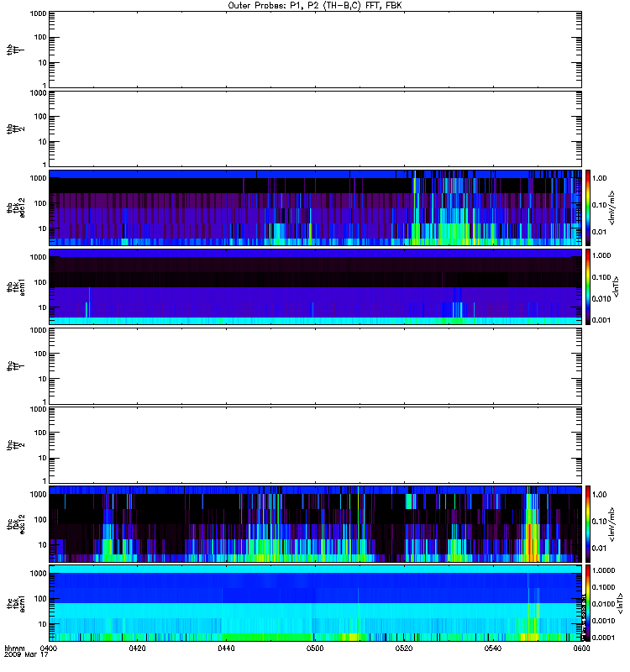The image size is (630, 672).
Task: Select the "thb fff 2" panel axis label
Action: 15,129
